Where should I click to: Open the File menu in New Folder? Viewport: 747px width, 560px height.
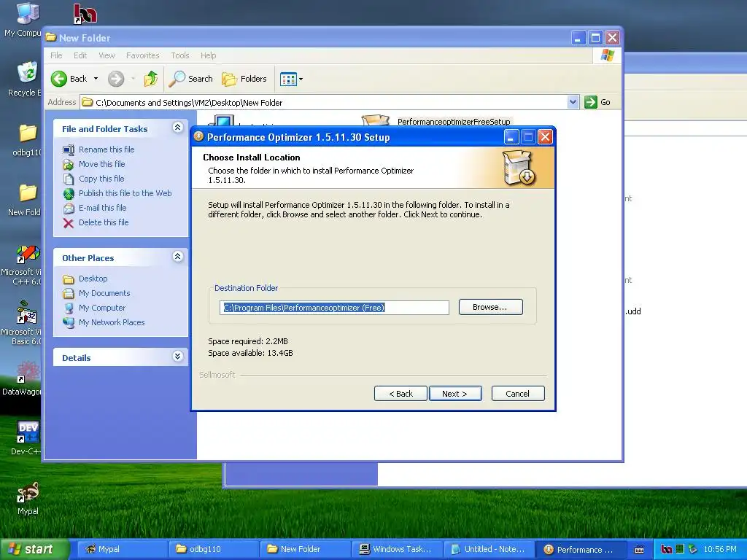pyautogui.click(x=56, y=55)
